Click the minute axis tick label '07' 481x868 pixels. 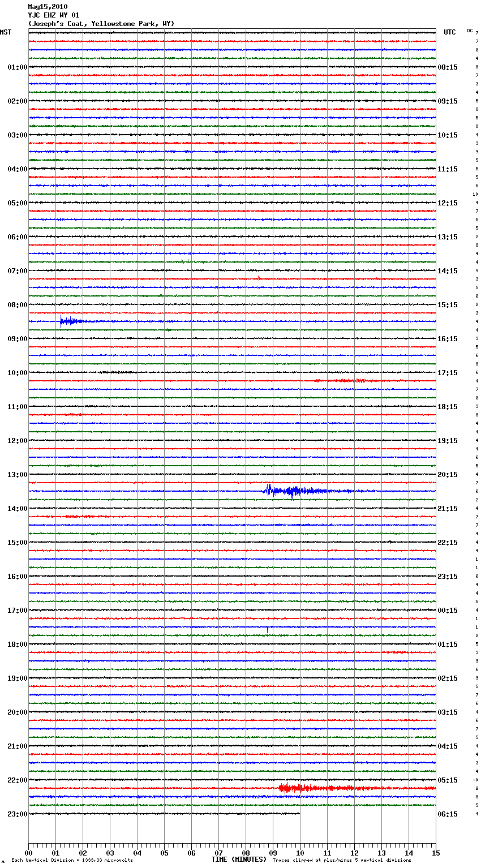coord(218,853)
